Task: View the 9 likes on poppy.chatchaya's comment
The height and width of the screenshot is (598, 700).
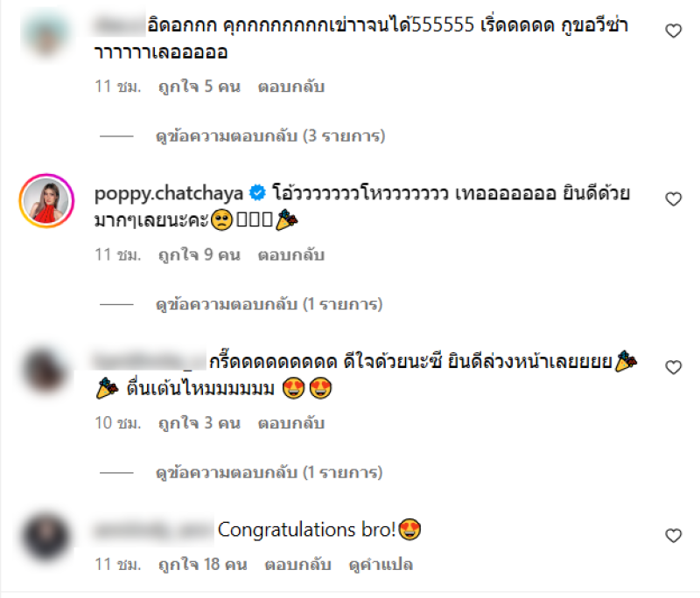Action: (x=199, y=255)
